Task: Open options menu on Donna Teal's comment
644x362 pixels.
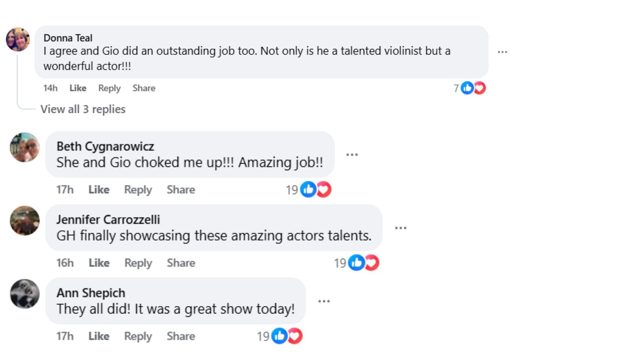Action: (502, 52)
